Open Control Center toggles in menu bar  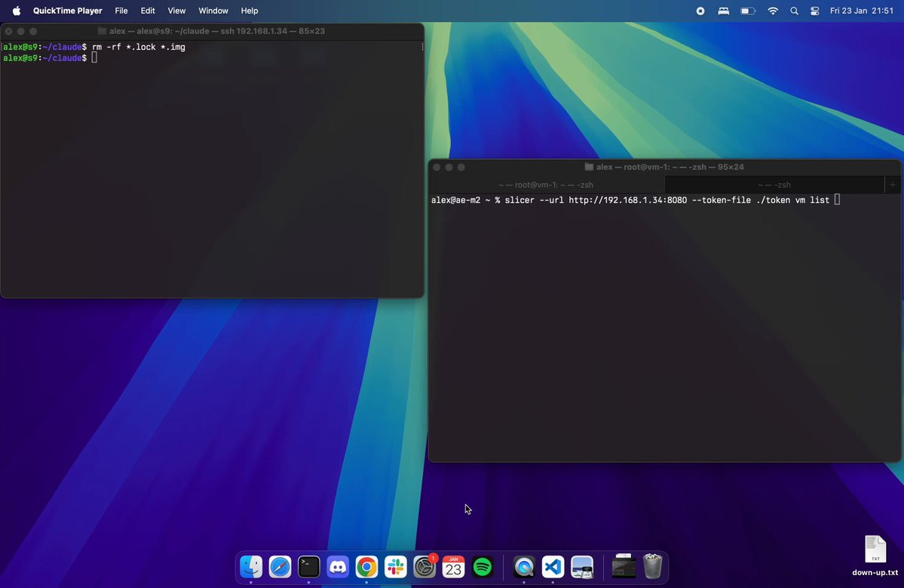815,11
